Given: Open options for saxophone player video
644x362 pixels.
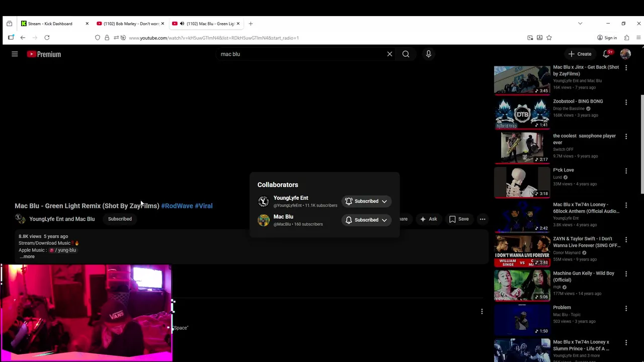Looking at the screenshot, I should [626, 137].
